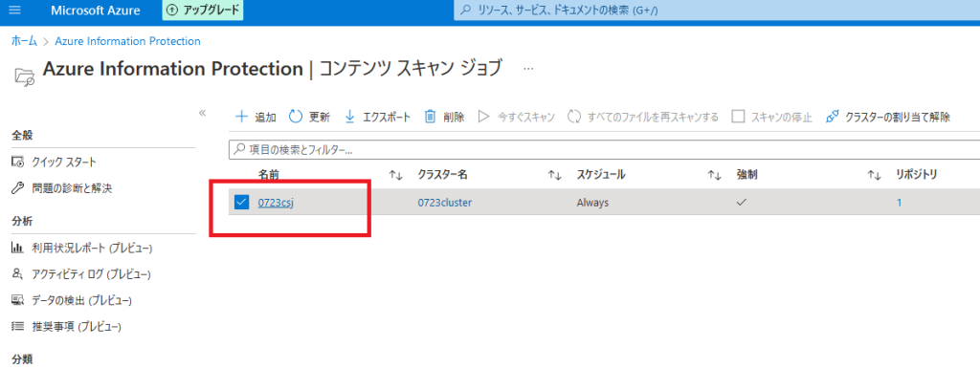
Task: Click the 名前 column header label
Action: pos(269,176)
